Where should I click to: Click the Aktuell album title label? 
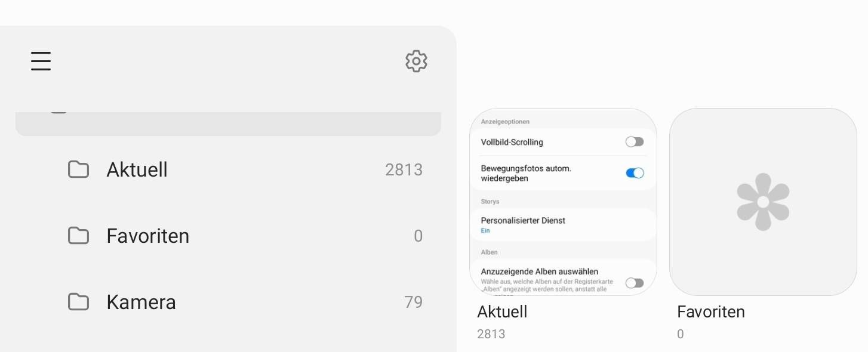coord(502,311)
